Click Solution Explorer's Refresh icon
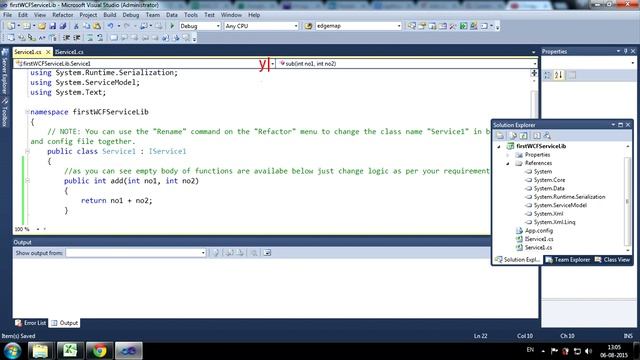Screen dimensions: 640x360 pyautogui.click(x=524, y=136)
